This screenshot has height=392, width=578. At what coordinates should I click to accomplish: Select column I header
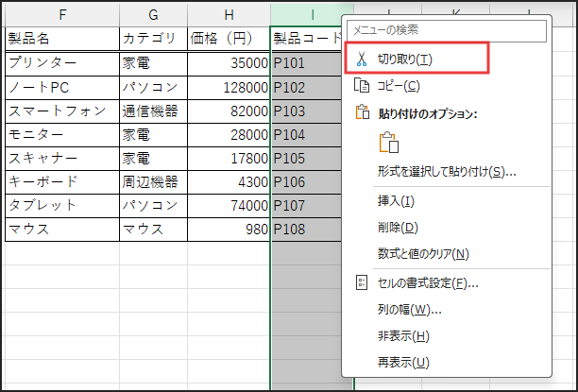(313, 15)
